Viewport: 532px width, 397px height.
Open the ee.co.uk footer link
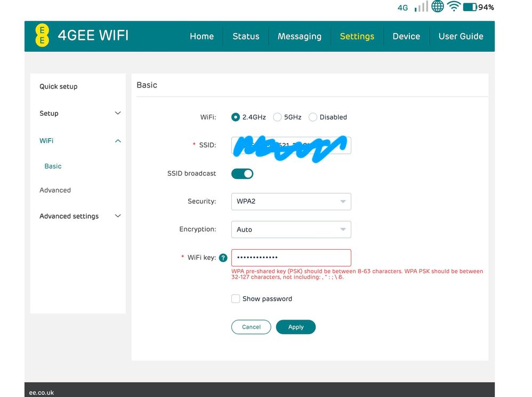[42, 393]
